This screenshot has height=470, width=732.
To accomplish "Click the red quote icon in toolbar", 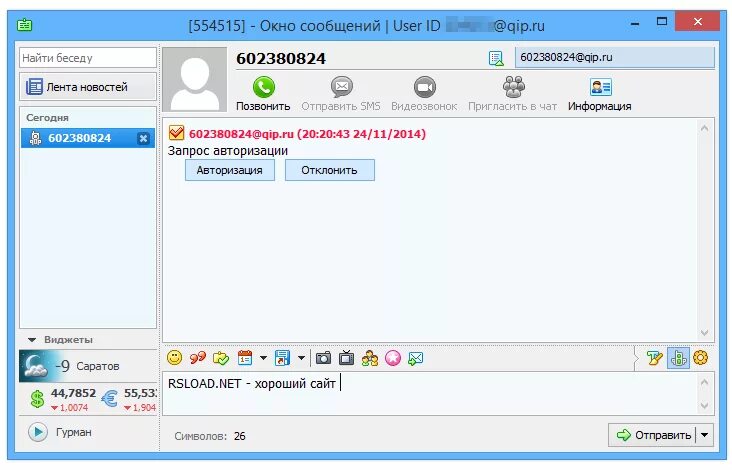I will 198,358.
